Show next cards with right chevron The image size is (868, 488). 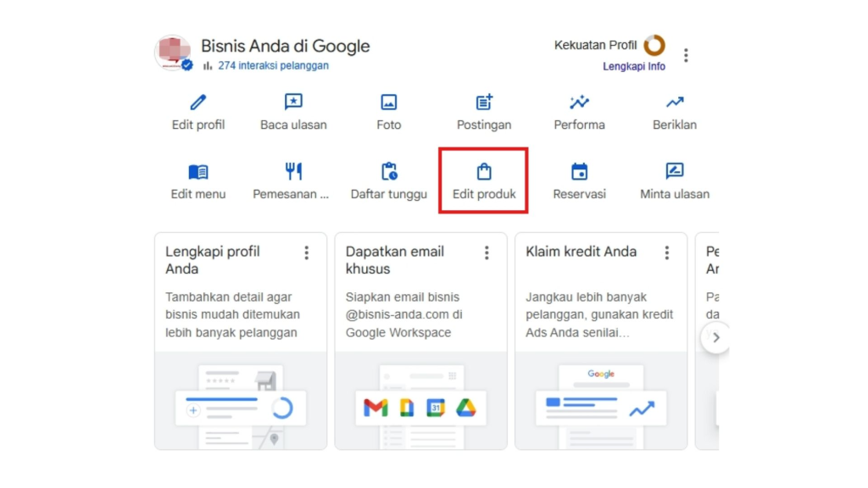(715, 337)
